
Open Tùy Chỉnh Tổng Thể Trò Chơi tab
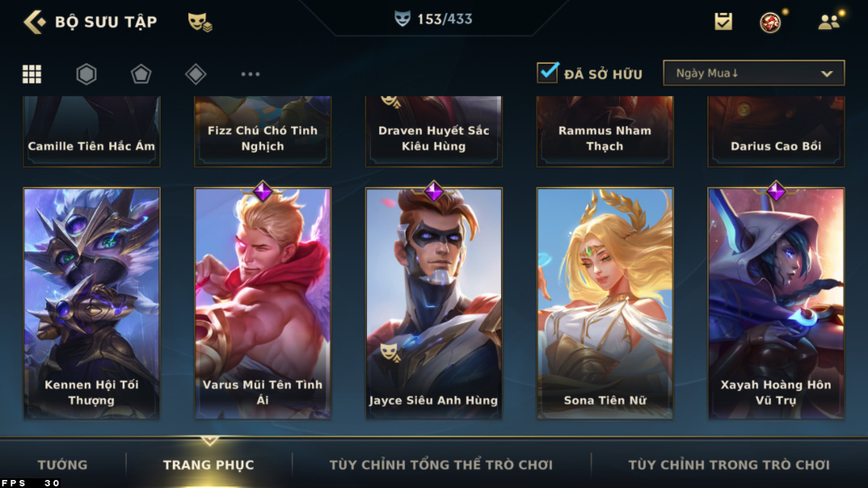coord(440,465)
